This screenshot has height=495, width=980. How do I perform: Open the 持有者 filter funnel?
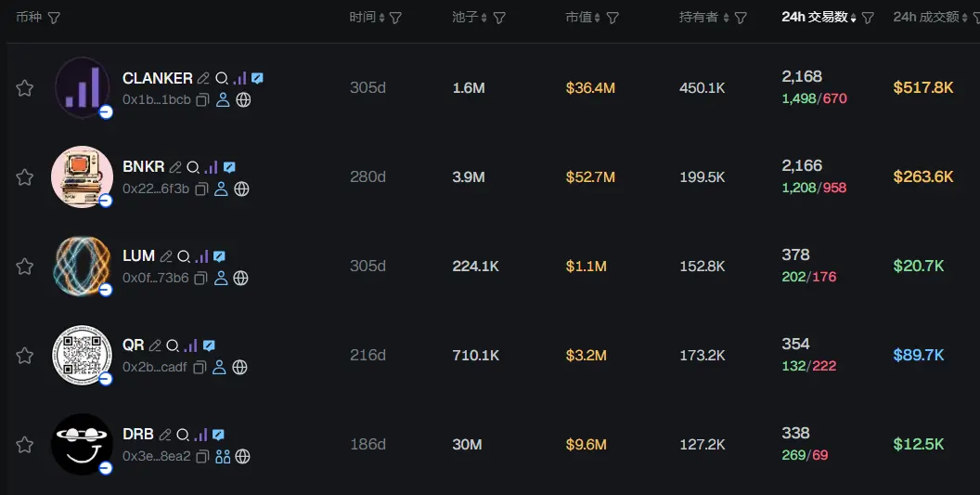point(741,18)
